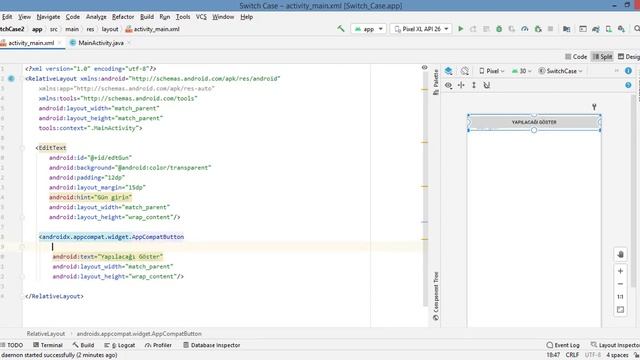Switch editor to Split view mode
This screenshot has height=360, width=640.
[603, 57]
